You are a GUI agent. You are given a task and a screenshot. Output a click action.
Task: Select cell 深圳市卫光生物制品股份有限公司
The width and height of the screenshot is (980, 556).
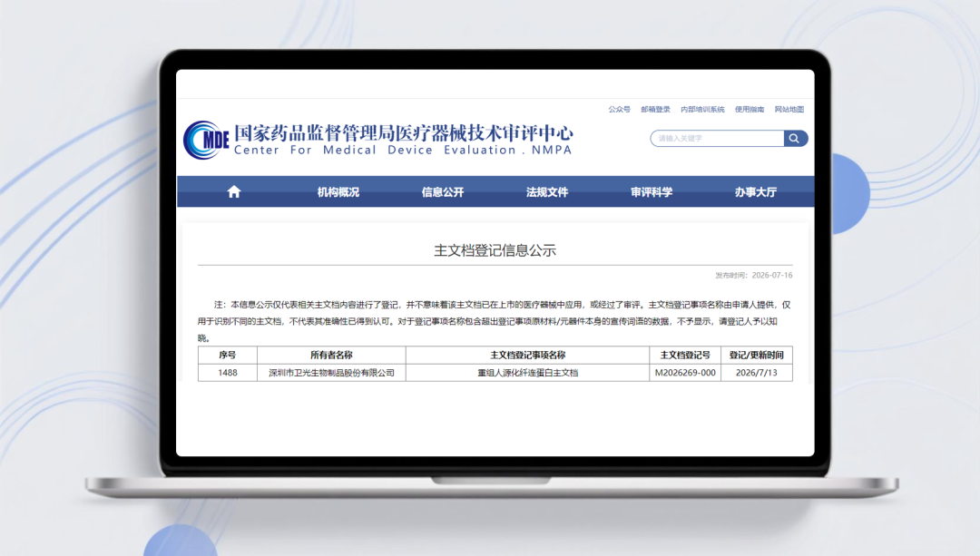(331, 373)
